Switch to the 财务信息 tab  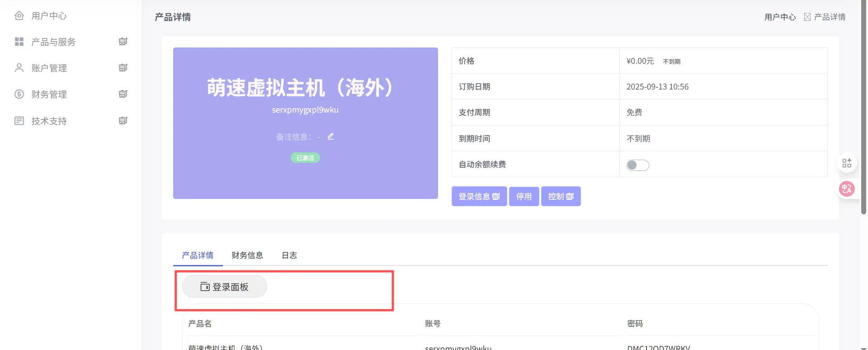247,255
